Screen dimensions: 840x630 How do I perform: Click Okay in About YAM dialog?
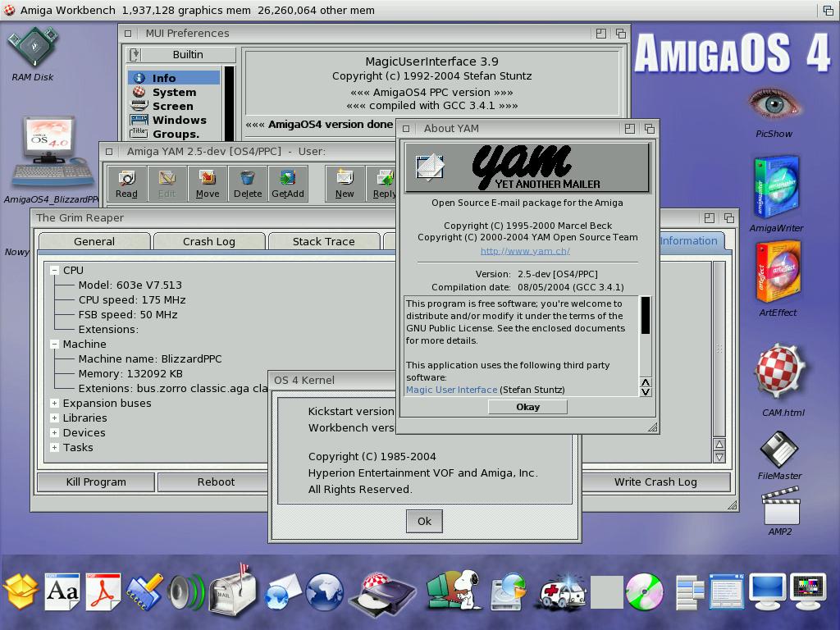click(x=527, y=407)
